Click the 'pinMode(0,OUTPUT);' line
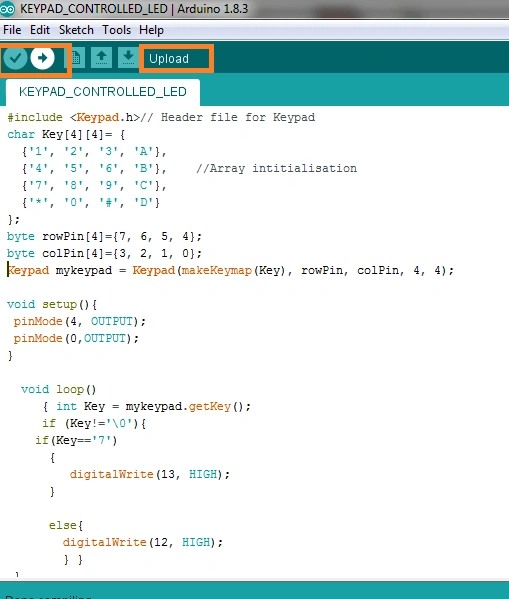This screenshot has width=509, height=599. point(76,338)
